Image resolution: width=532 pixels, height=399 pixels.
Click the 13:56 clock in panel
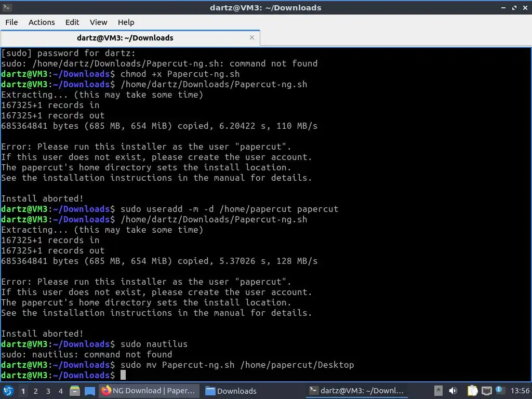pyautogui.click(x=520, y=391)
